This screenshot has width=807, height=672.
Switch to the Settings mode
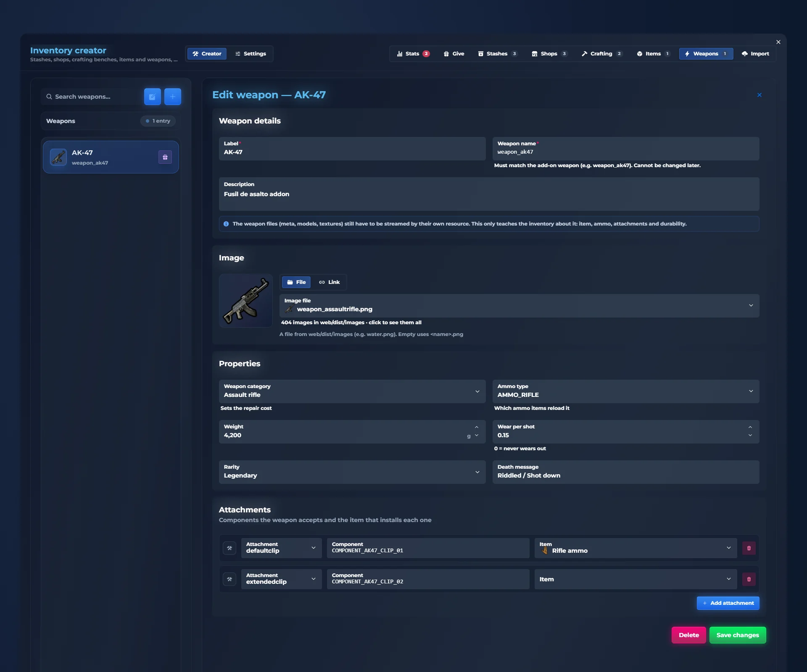coord(251,54)
